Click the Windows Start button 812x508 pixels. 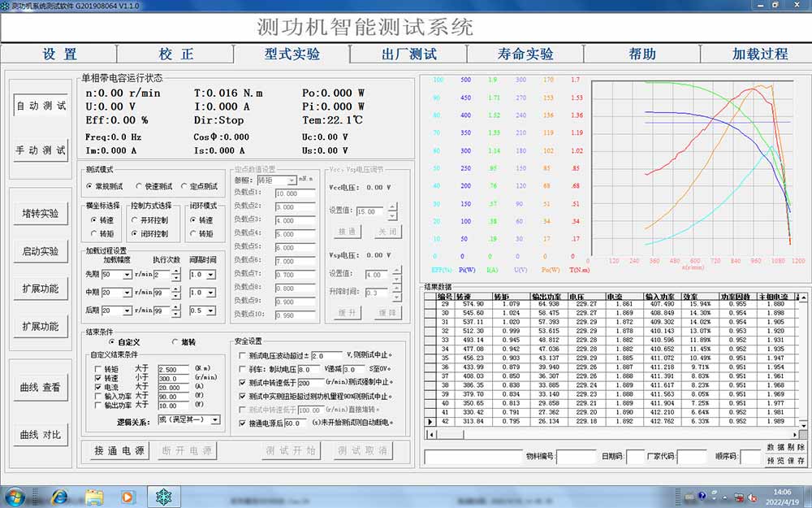click(12, 497)
